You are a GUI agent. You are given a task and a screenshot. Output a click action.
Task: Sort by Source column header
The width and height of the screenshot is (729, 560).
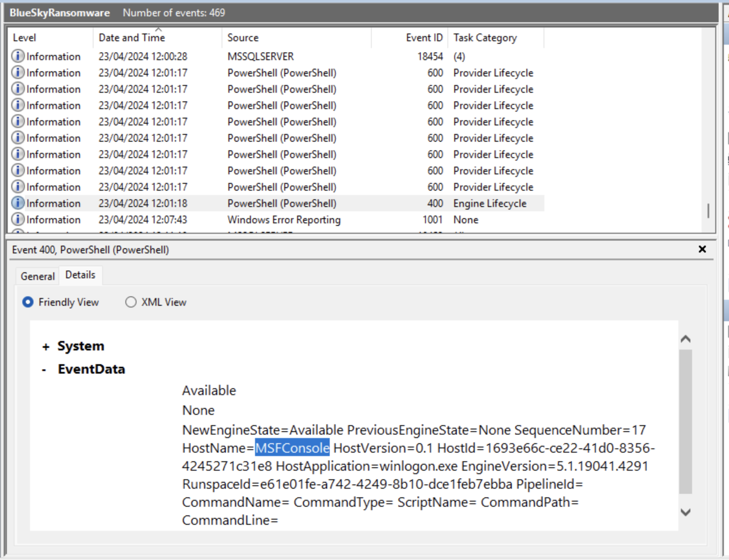tap(296, 38)
